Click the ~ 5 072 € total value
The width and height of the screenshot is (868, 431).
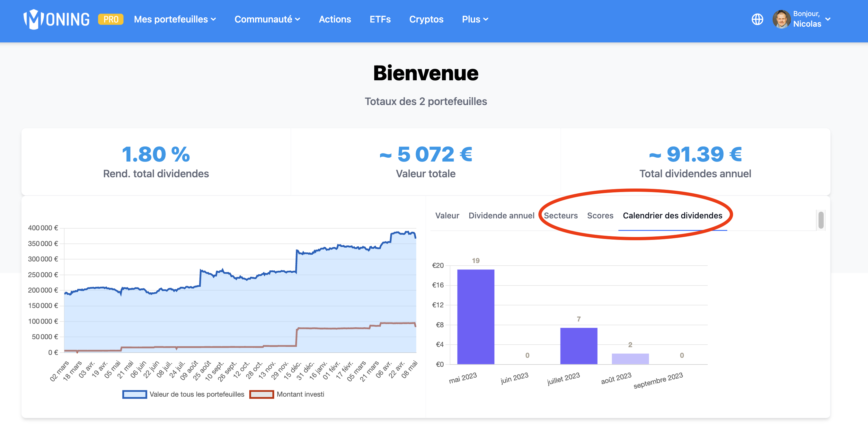pos(426,154)
